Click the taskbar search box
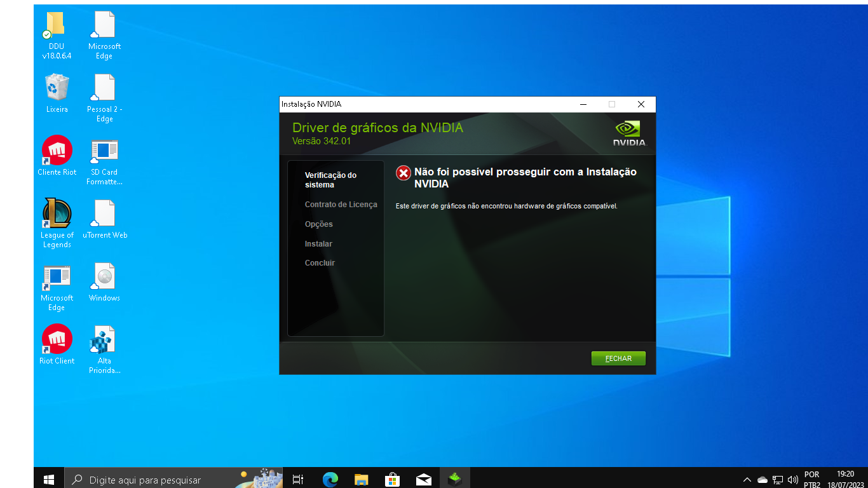The width and height of the screenshot is (868, 488). click(x=173, y=480)
